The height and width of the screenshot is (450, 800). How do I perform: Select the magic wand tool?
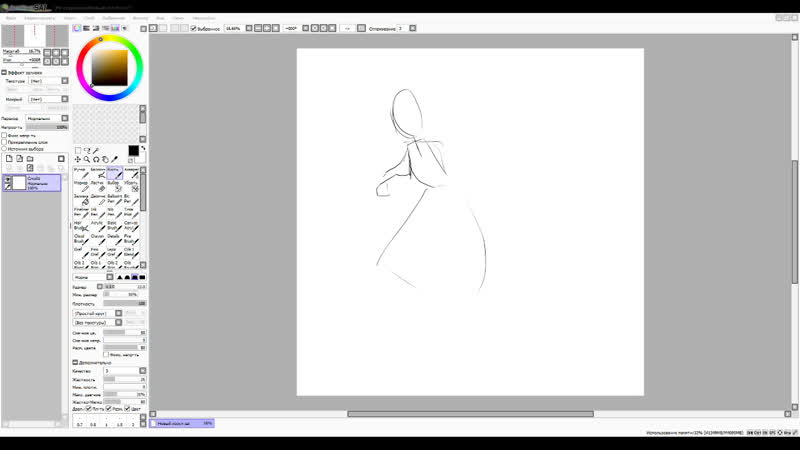[x=96, y=151]
